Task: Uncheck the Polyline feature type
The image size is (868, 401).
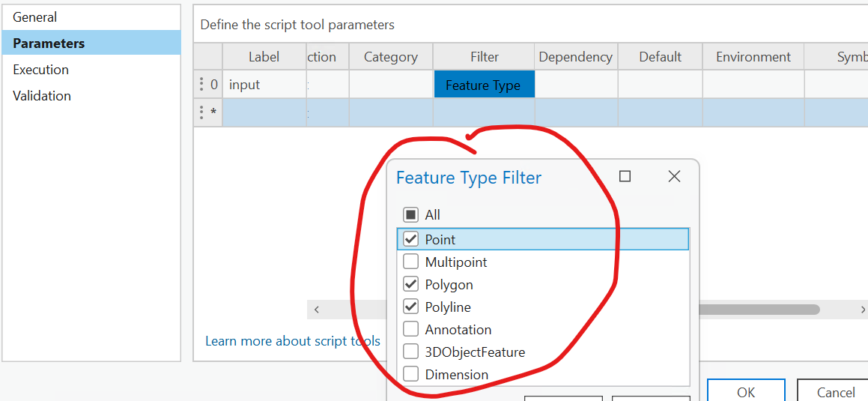Action: click(x=410, y=307)
